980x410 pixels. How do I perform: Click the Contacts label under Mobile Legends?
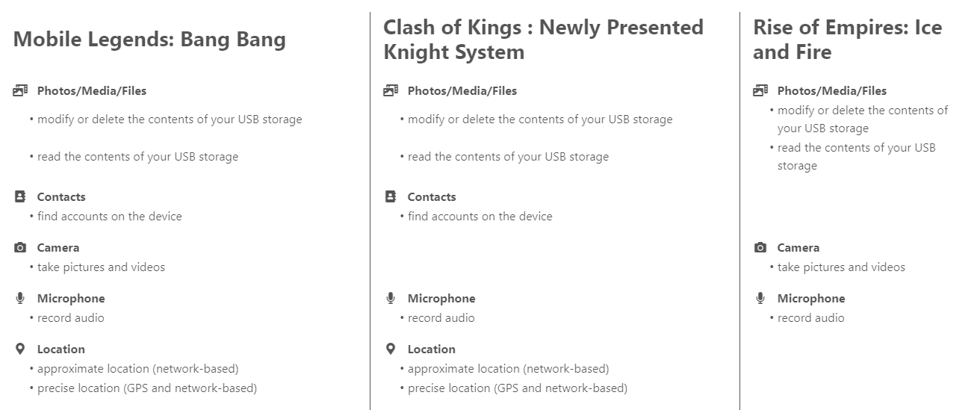click(61, 197)
